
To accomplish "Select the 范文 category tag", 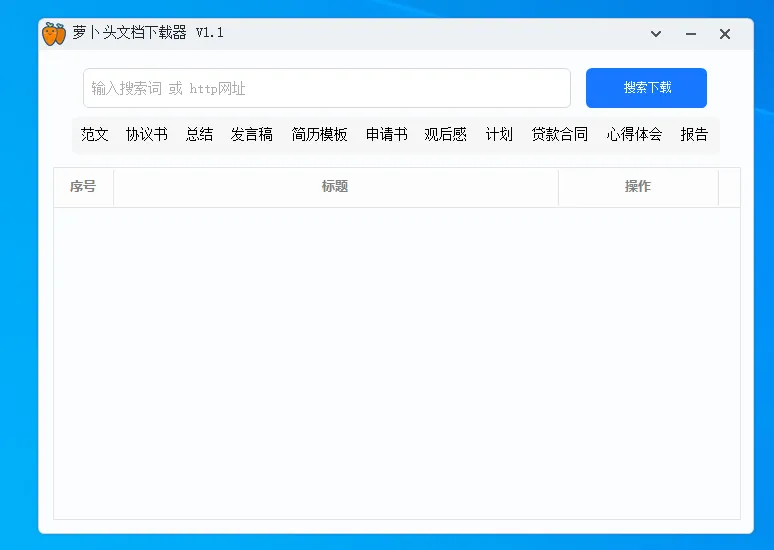I will click(94, 134).
